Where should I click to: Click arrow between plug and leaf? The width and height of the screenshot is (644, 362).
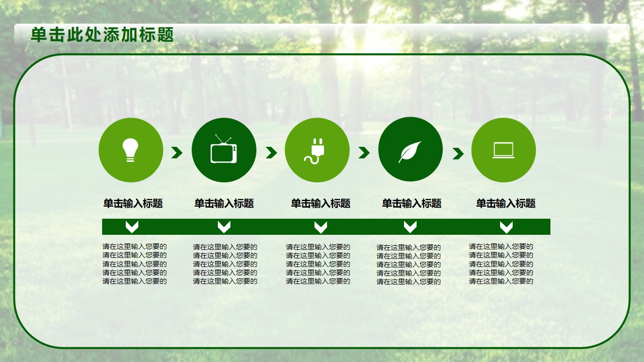point(364,152)
